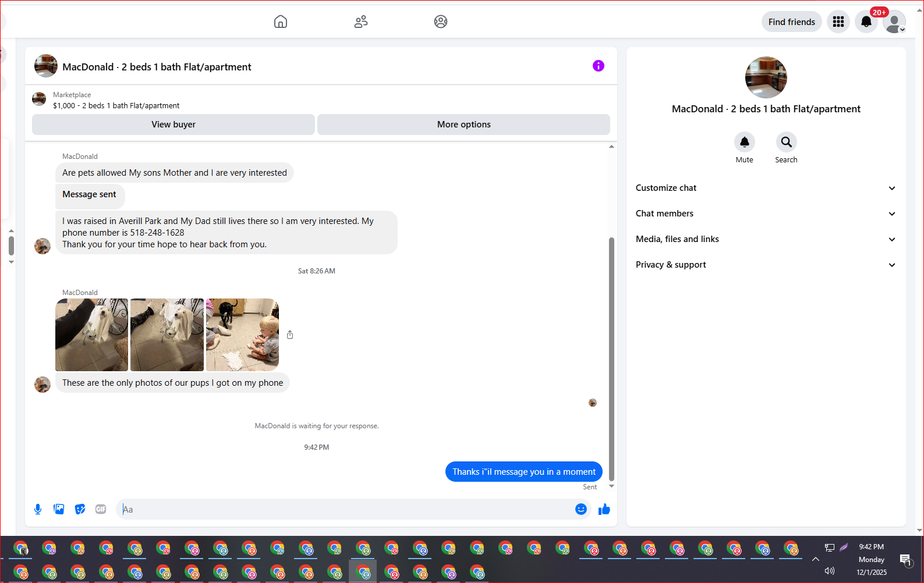Click the View buyer button
Viewport: 924px width, 583px height.
click(x=174, y=125)
